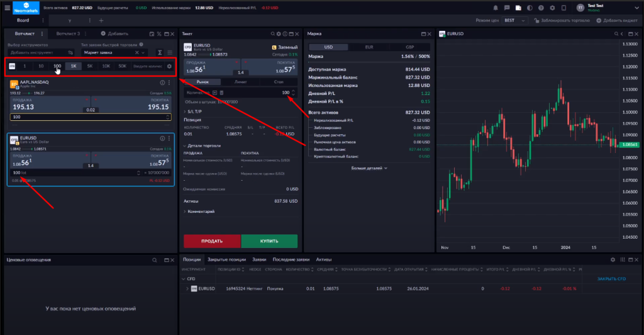Open Заявки tab
Viewport: 644px width, 335px height.
click(259, 260)
